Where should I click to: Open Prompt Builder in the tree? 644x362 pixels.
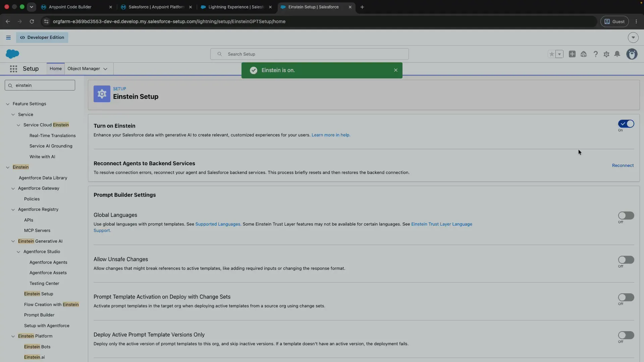click(39, 315)
